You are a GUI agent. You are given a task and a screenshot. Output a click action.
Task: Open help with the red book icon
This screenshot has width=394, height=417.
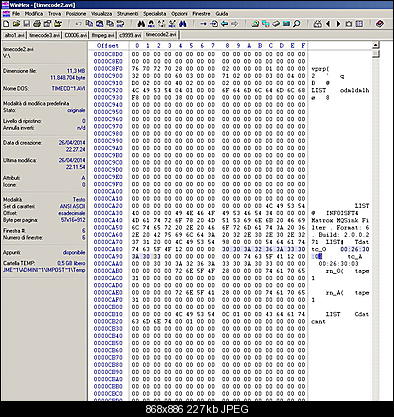(x=379, y=24)
